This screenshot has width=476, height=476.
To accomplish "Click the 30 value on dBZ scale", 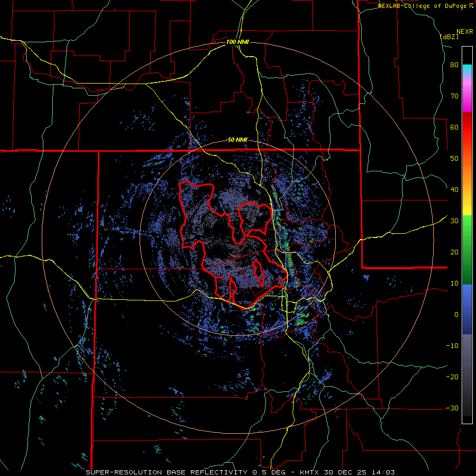I will [x=454, y=221].
